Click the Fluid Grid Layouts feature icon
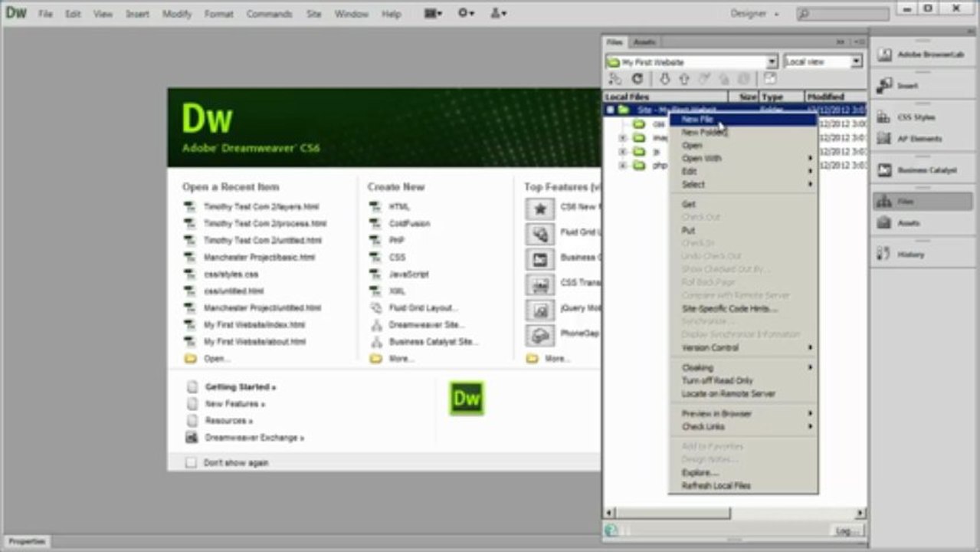This screenshot has width=980, height=552. (x=540, y=234)
